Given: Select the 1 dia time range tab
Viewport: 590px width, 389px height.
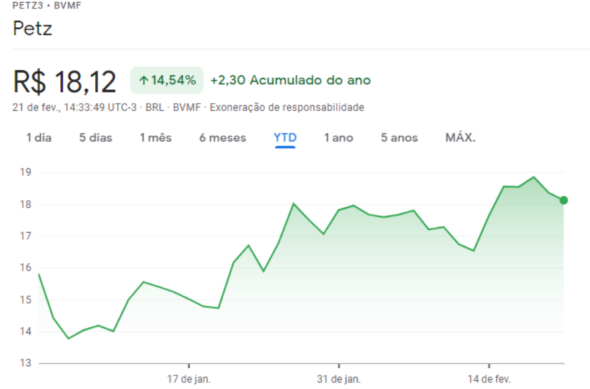Looking at the screenshot, I should tap(39, 138).
